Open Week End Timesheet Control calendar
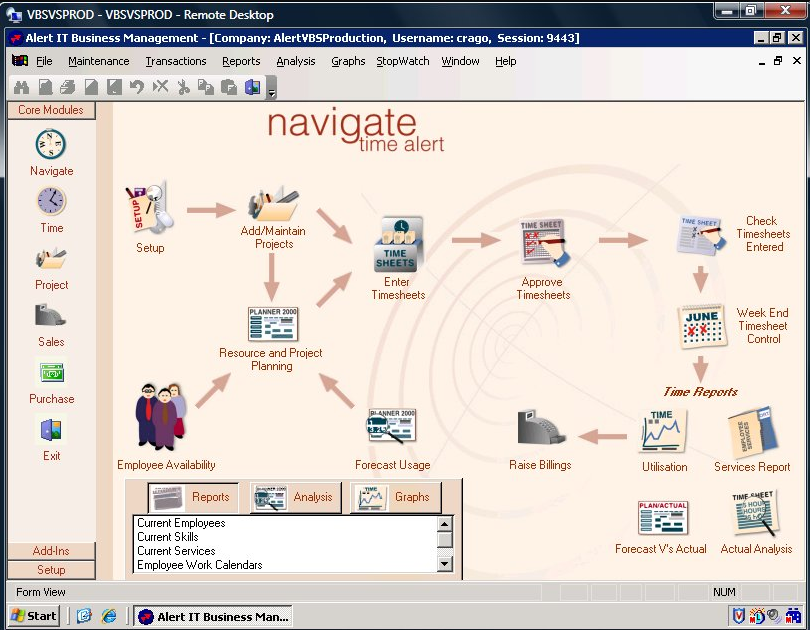The height and width of the screenshot is (630, 810). coord(700,325)
